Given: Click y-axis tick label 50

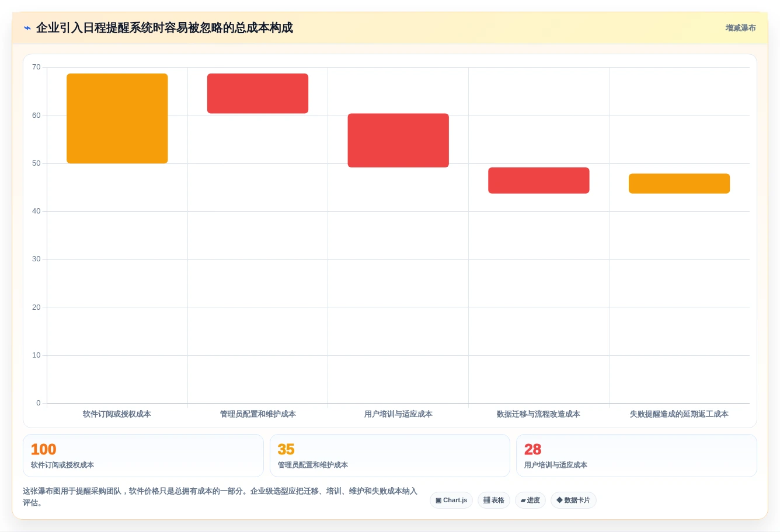Looking at the screenshot, I should (36, 163).
